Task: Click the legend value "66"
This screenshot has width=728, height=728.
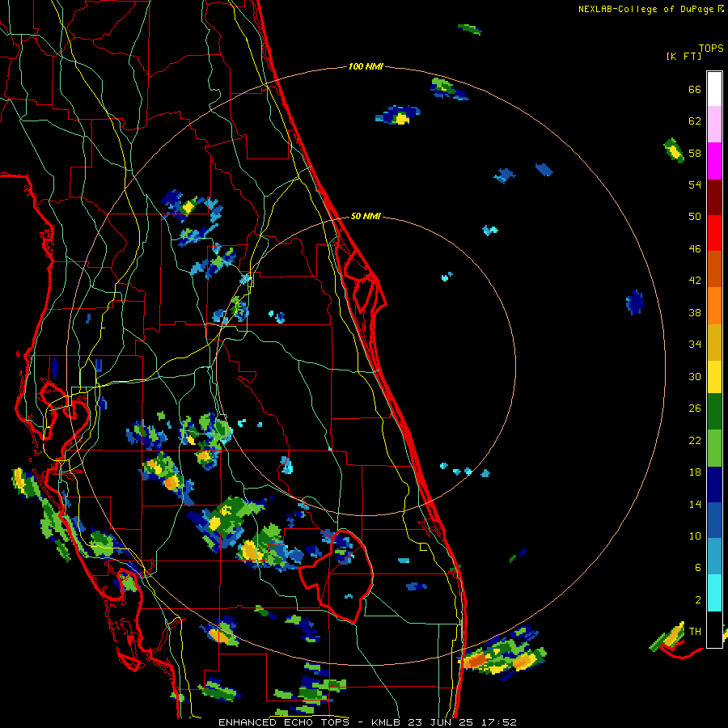Action: (695, 90)
